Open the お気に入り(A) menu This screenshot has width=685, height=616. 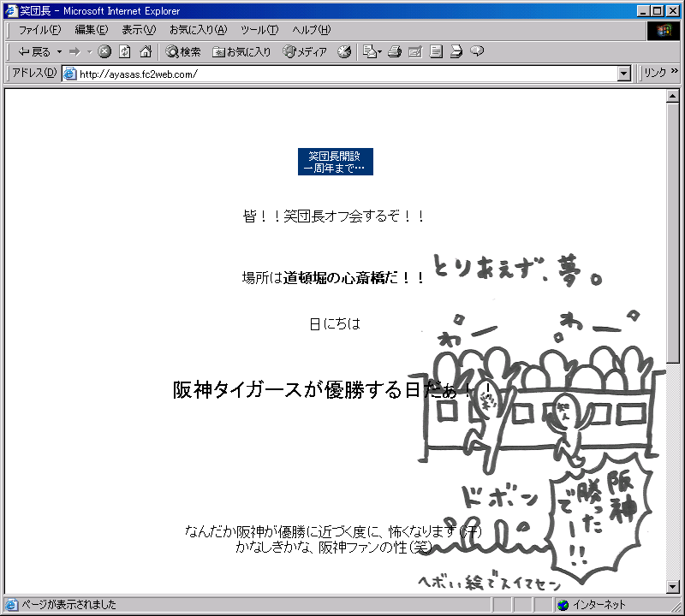[199, 30]
